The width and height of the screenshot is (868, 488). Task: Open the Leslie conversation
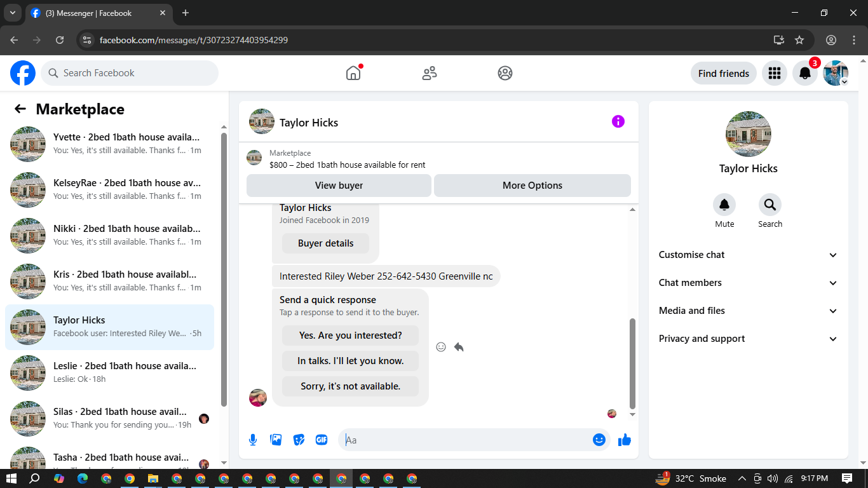109,373
